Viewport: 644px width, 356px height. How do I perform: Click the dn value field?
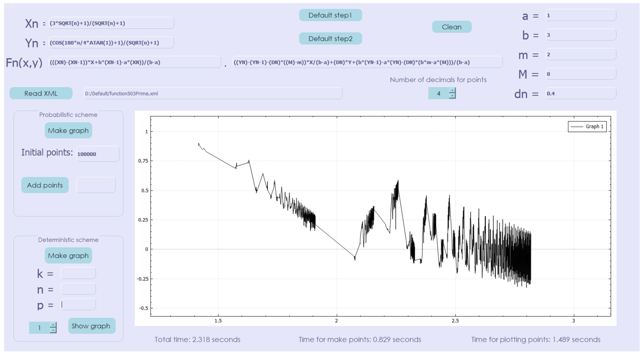pos(581,93)
